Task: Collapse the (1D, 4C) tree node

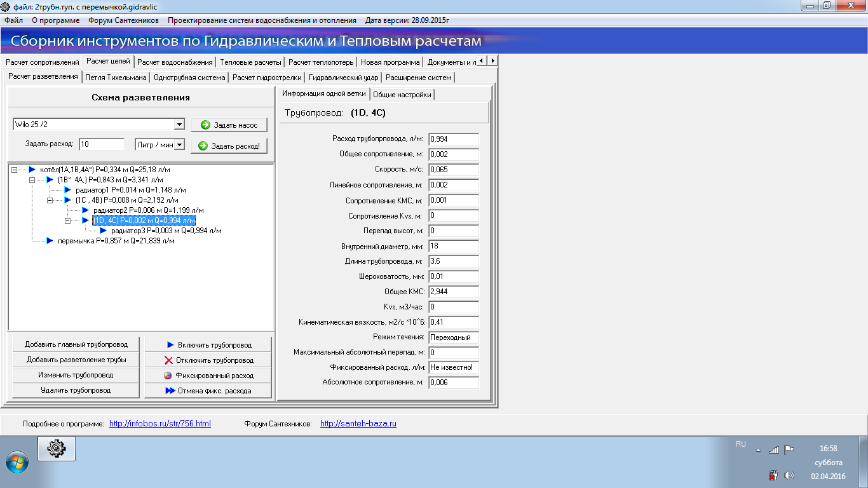Action: click(x=67, y=220)
